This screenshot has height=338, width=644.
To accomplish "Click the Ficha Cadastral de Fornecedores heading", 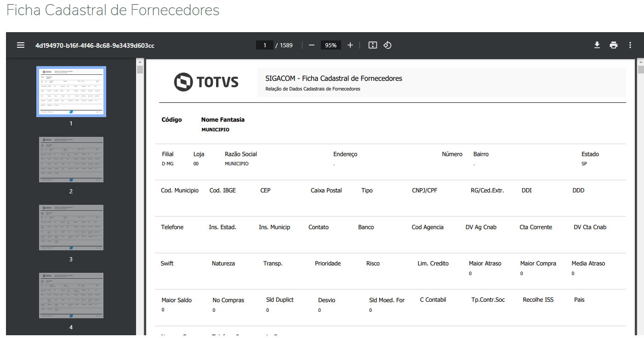I will pyautogui.click(x=113, y=10).
